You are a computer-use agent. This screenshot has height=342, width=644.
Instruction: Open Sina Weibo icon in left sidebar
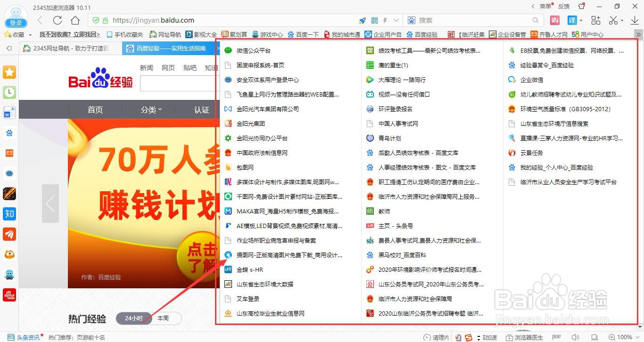click(x=9, y=294)
